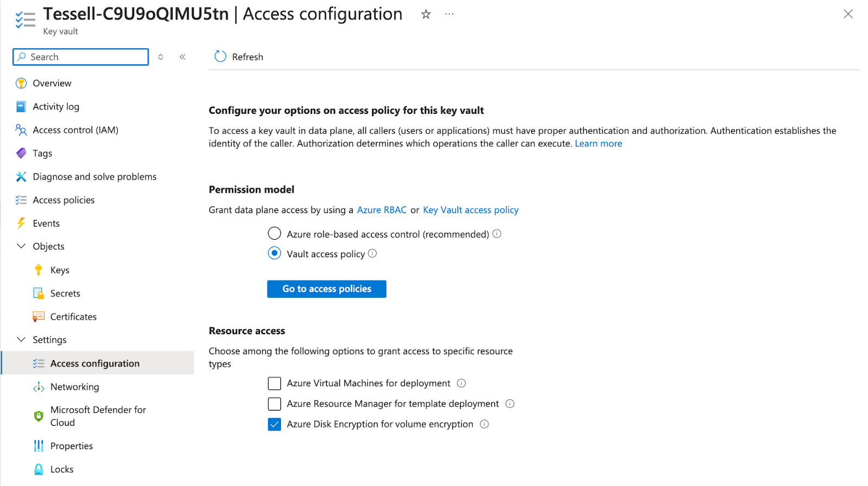
Task: Open the Learn more link
Action: coord(598,144)
